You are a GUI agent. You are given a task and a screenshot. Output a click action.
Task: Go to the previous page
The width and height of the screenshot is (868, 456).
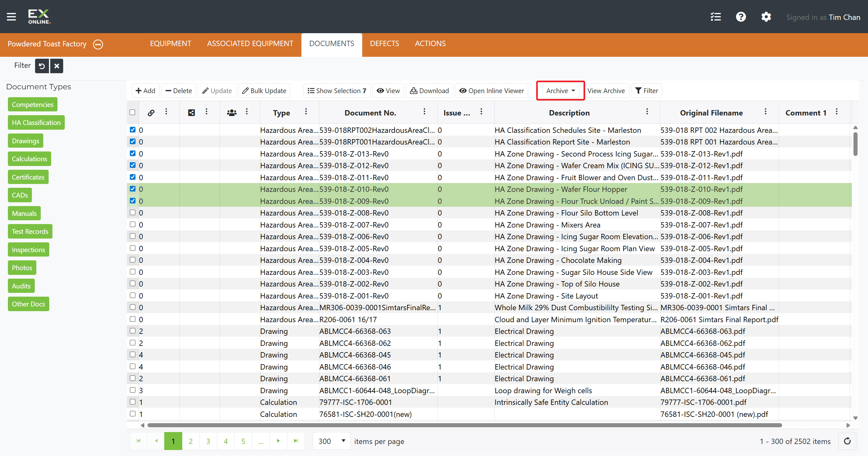pyautogui.click(x=156, y=441)
